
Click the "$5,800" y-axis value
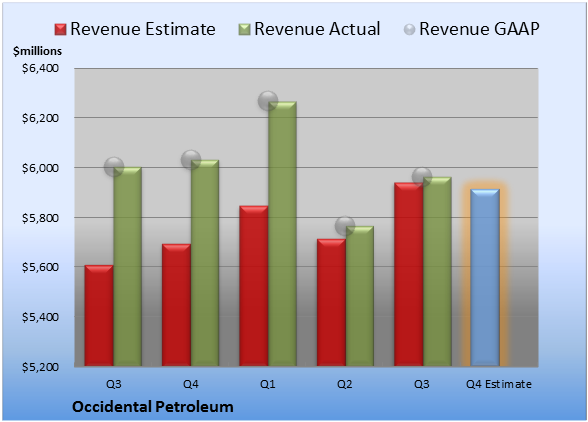click(x=40, y=218)
